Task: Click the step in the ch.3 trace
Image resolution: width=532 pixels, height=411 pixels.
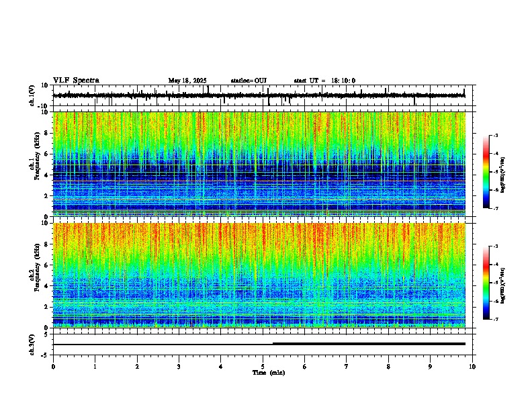Action: click(273, 344)
